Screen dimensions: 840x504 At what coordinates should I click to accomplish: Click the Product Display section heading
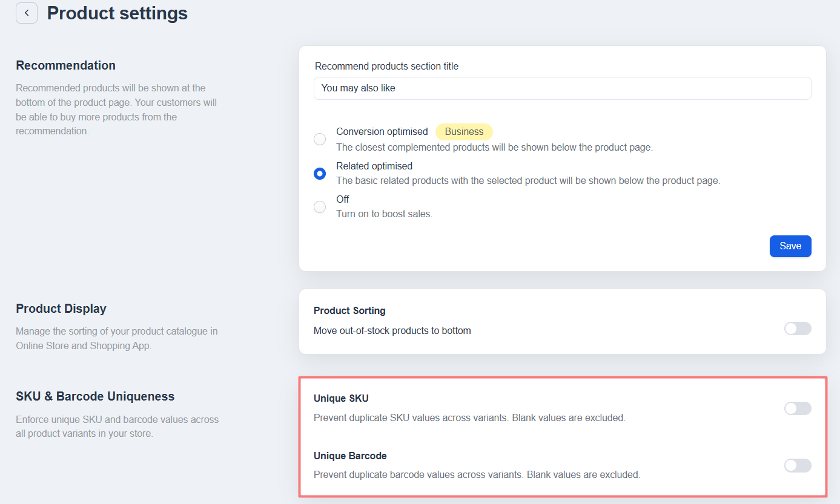[x=61, y=309]
